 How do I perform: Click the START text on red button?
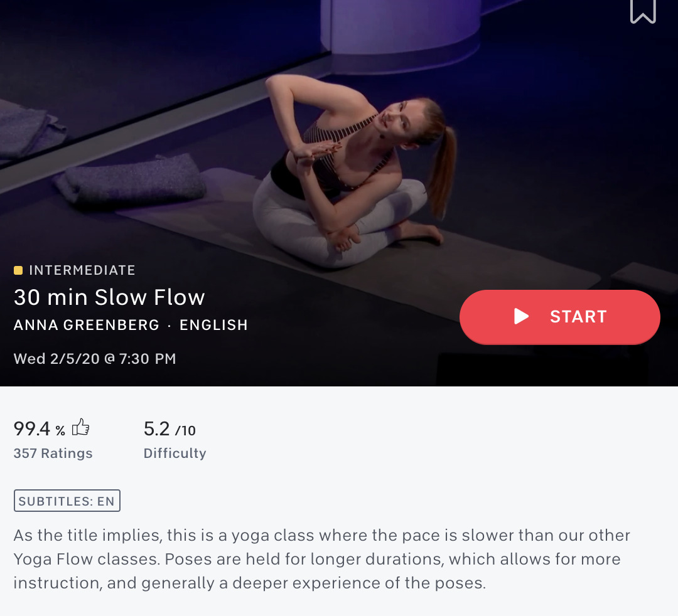coord(578,317)
